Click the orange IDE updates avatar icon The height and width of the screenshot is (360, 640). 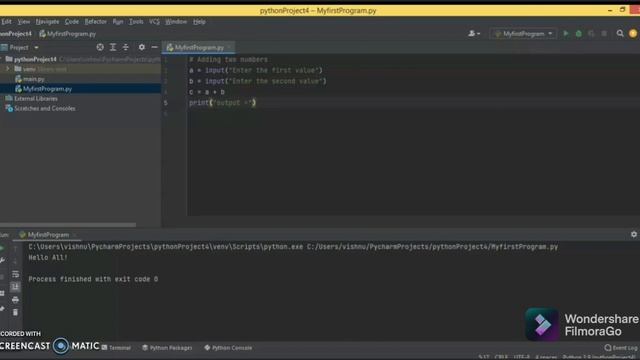click(633, 34)
